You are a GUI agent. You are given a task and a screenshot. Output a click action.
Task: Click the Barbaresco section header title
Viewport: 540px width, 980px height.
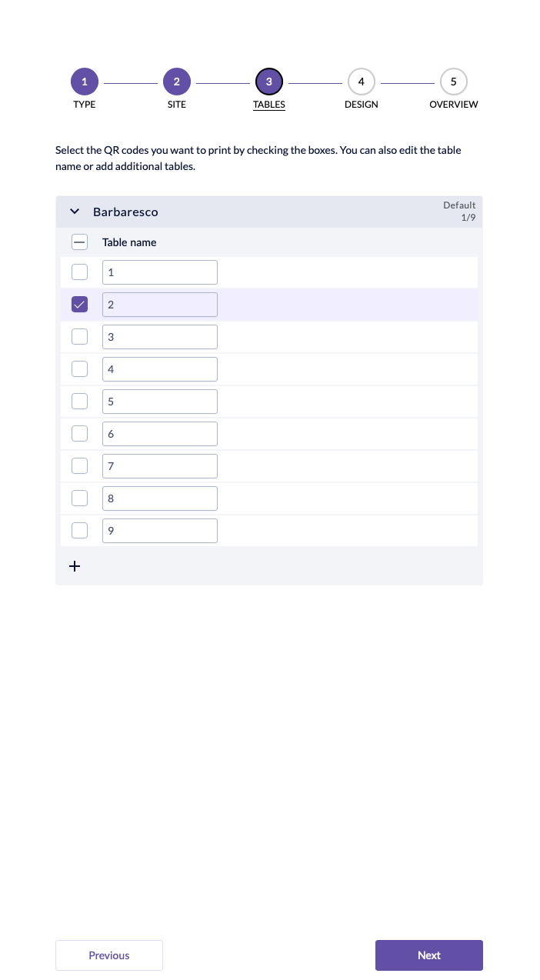point(125,212)
